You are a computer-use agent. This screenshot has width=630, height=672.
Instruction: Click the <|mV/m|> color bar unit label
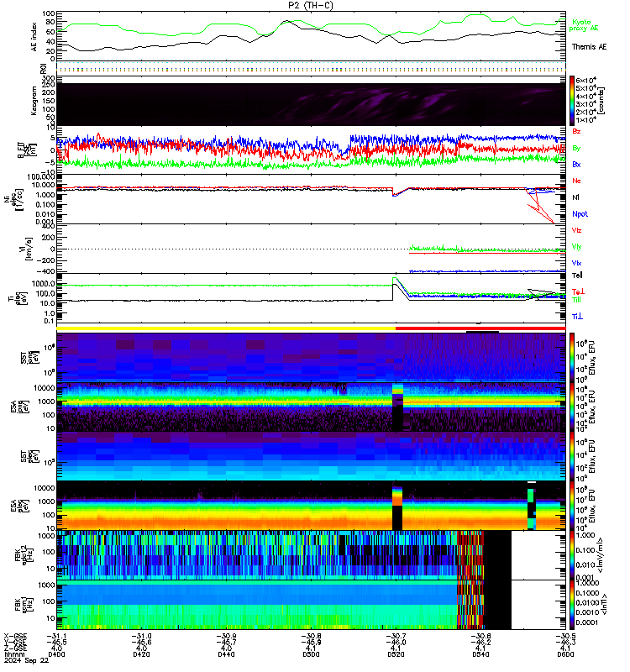click(601, 555)
